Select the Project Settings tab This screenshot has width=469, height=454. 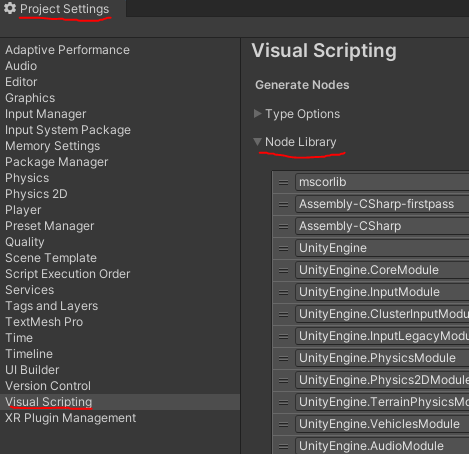click(x=63, y=9)
